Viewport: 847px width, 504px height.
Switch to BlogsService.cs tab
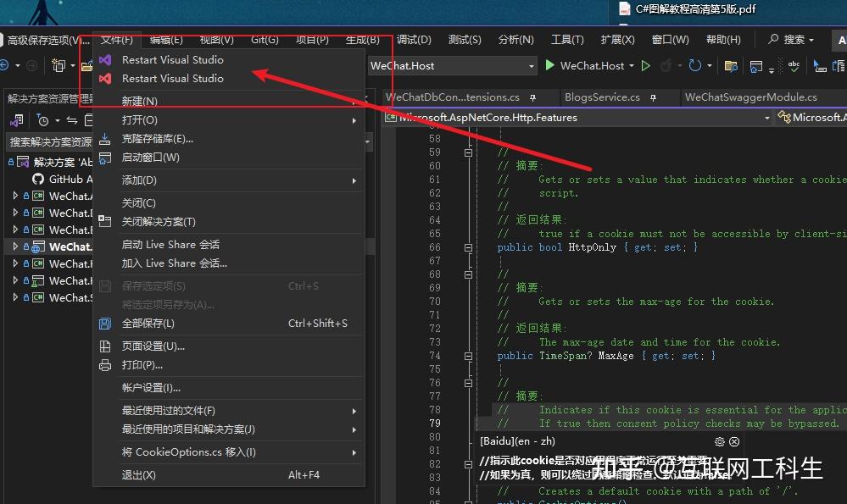pyautogui.click(x=602, y=97)
